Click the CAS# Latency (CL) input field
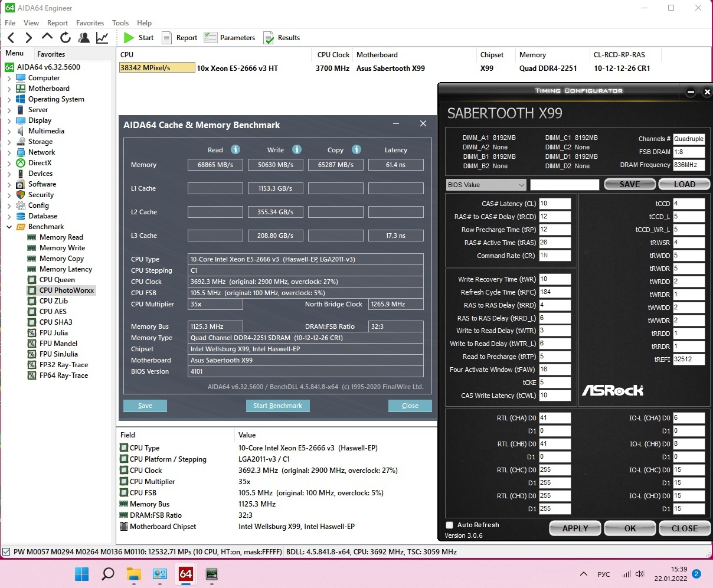This screenshot has width=713, height=588. 555,204
